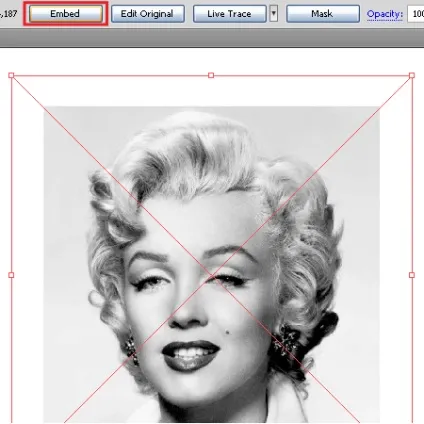Screen dimensions: 424x424
Task: Select the placed portrait image
Action: [x=212, y=264]
